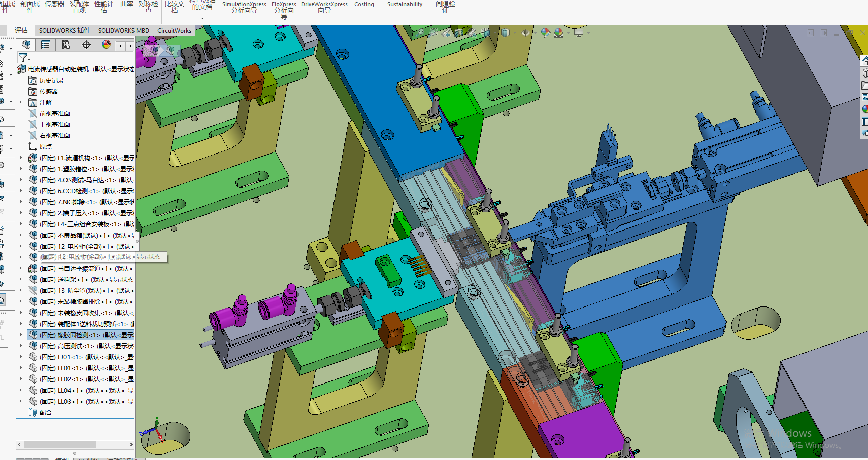Click 配合 mates folder icon
868x460 pixels.
pyautogui.click(x=33, y=413)
